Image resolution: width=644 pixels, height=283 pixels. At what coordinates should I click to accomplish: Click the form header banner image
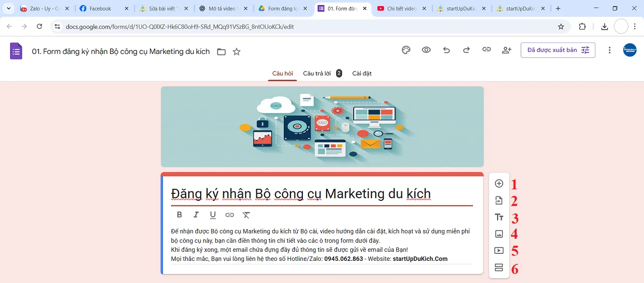pyautogui.click(x=322, y=127)
